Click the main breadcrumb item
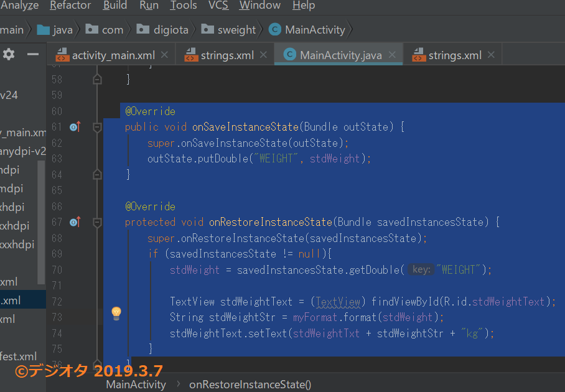 click(12, 29)
